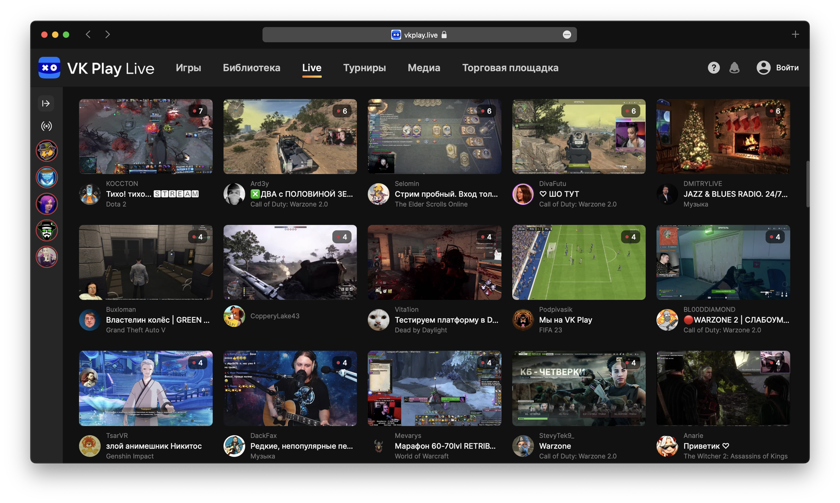840x503 pixels.
Task: Click Vitalion streamer avatar
Action: point(379,320)
